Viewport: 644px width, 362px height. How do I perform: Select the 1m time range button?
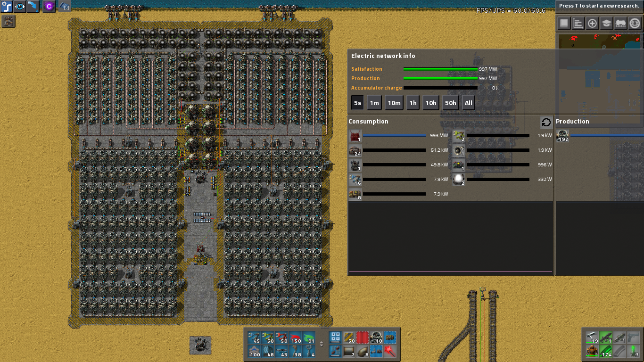coord(374,103)
